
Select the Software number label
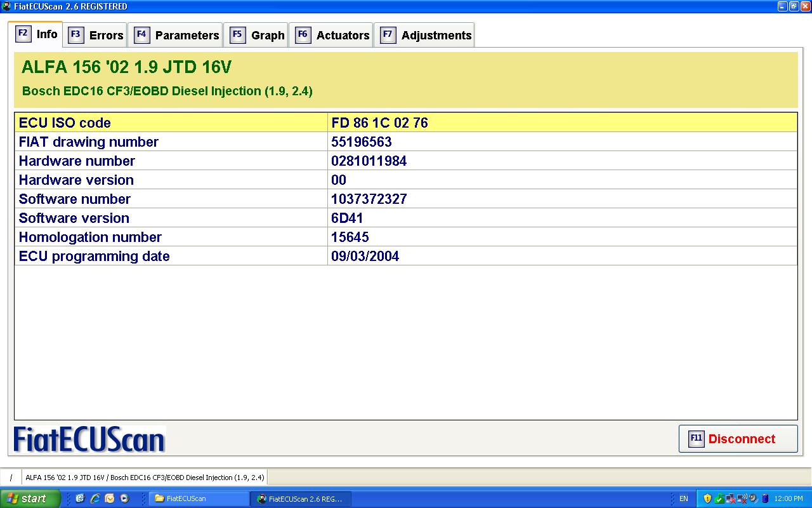(x=75, y=199)
